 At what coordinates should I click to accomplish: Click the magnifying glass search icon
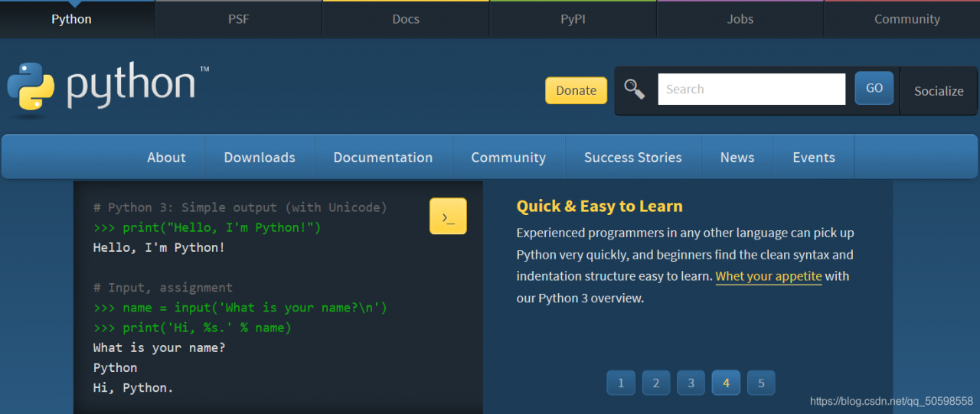tap(634, 90)
